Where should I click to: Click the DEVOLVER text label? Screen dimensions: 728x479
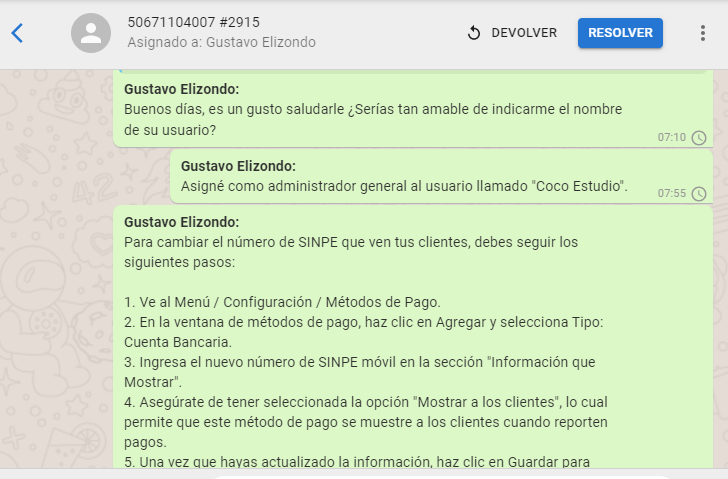point(524,33)
